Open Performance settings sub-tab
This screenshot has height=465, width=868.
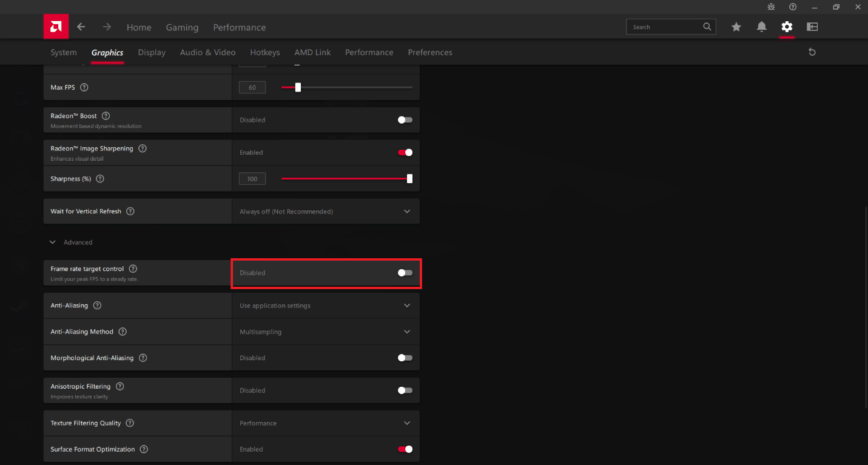tap(369, 52)
